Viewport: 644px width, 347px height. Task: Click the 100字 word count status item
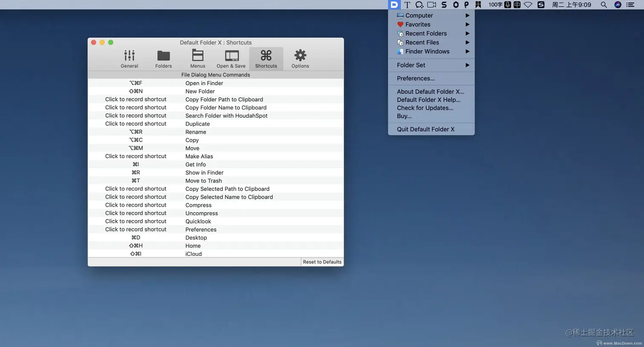[x=495, y=5]
